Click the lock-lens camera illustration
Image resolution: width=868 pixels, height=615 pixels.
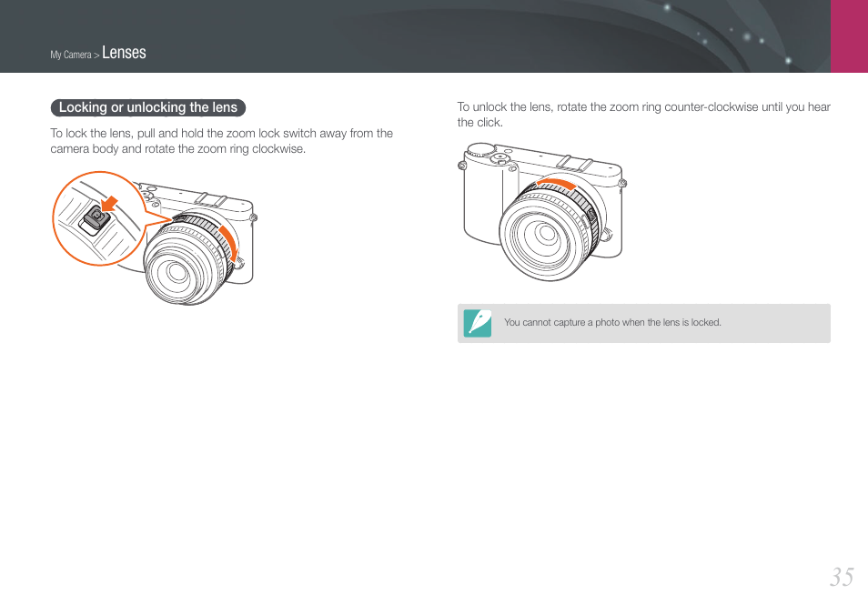click(155, 237)
